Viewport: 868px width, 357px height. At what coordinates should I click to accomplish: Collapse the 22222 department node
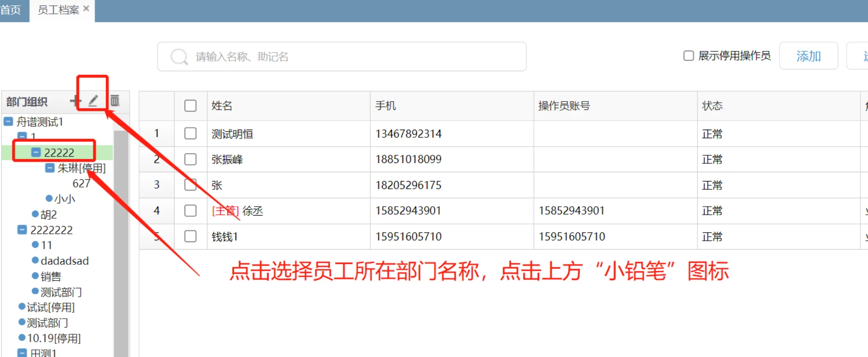36,152
